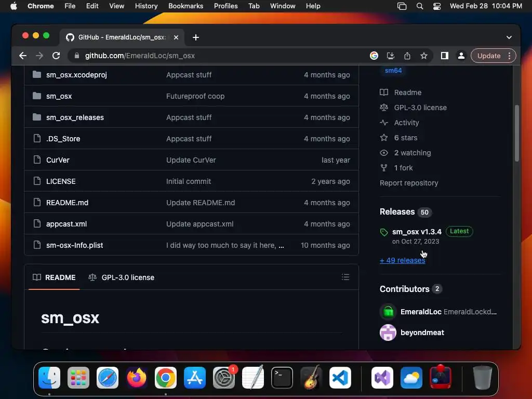532x399 pixels.
Task: View the 1 fork link
Action: [x=396, y=168]
